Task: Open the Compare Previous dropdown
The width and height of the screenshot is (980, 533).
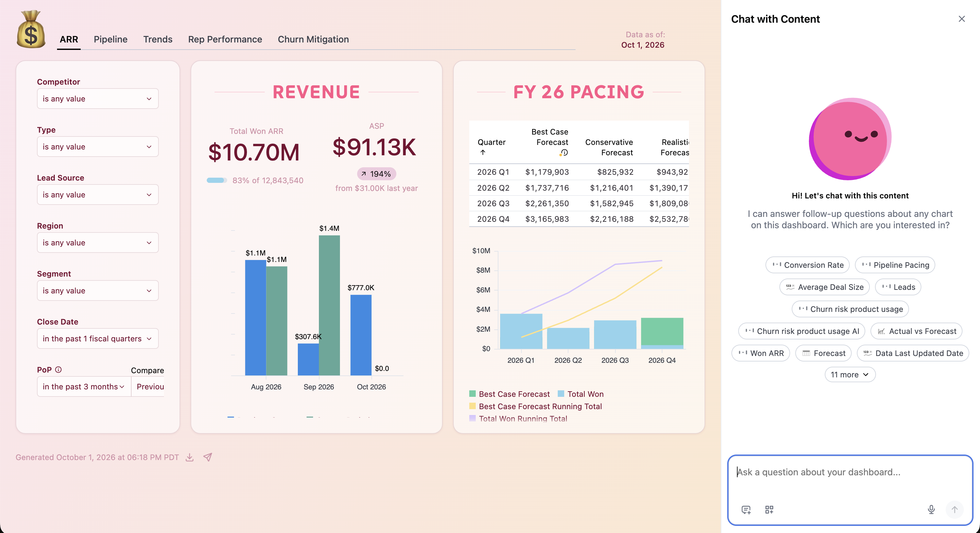Action: click(x=148, y=386)
